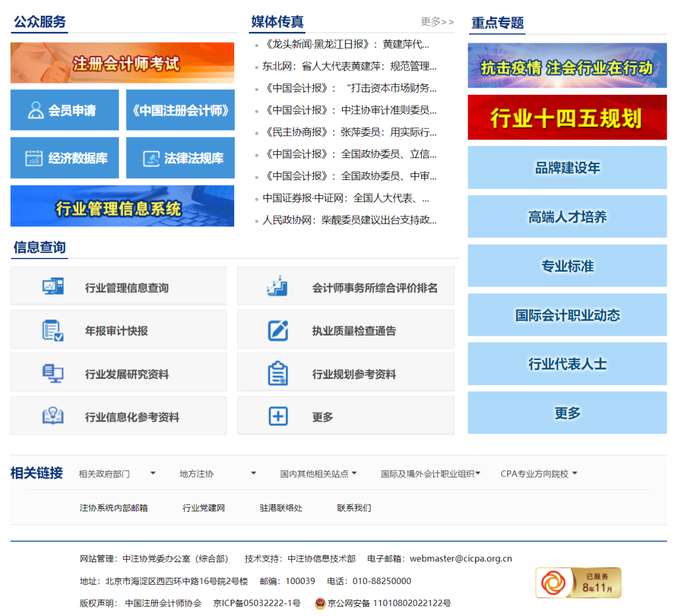Image resolution: width=678 pixels, height=616 pixels.
Task: Click the 联系我们 link
Action: (x=354, y=508)
